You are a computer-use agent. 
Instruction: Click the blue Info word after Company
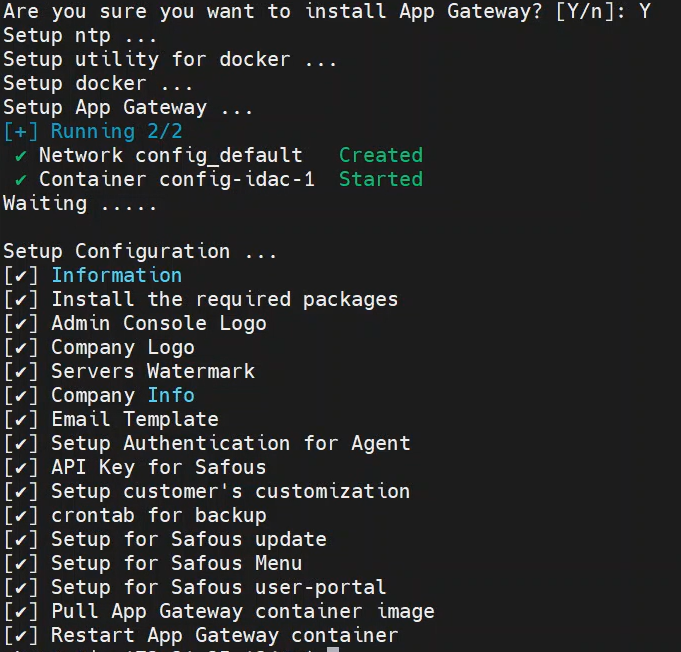(171, 396)
